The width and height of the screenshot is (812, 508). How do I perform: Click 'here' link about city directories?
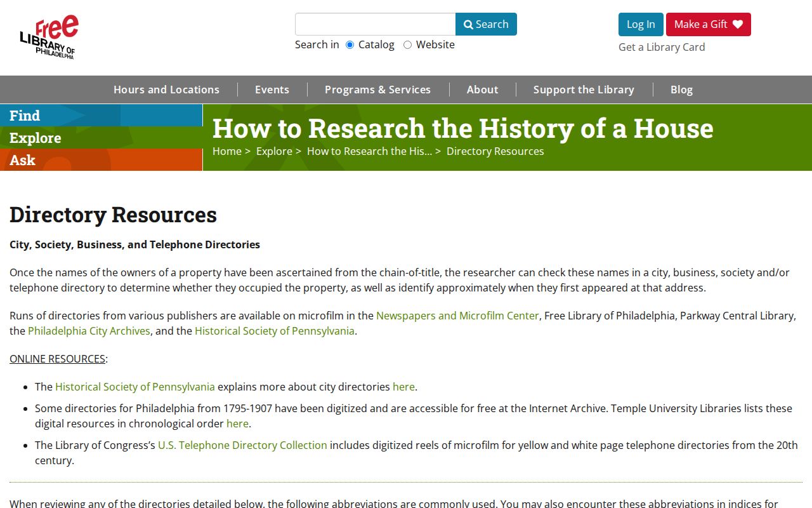(403, 387)
